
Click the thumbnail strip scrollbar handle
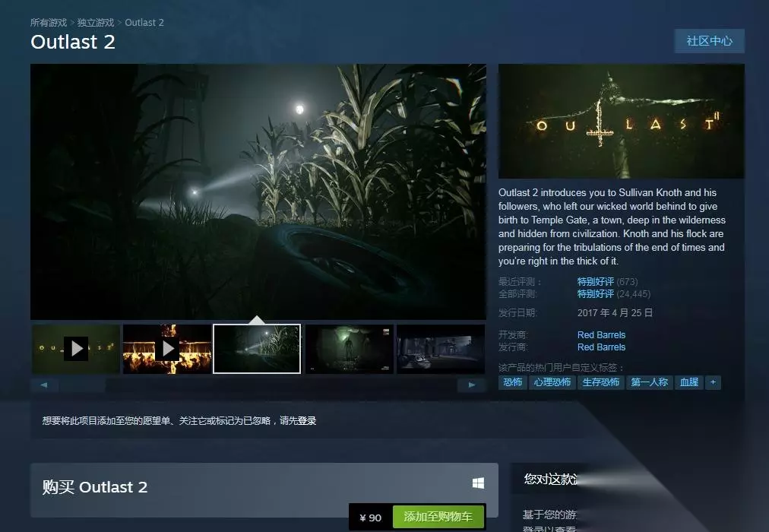(82, 385)
